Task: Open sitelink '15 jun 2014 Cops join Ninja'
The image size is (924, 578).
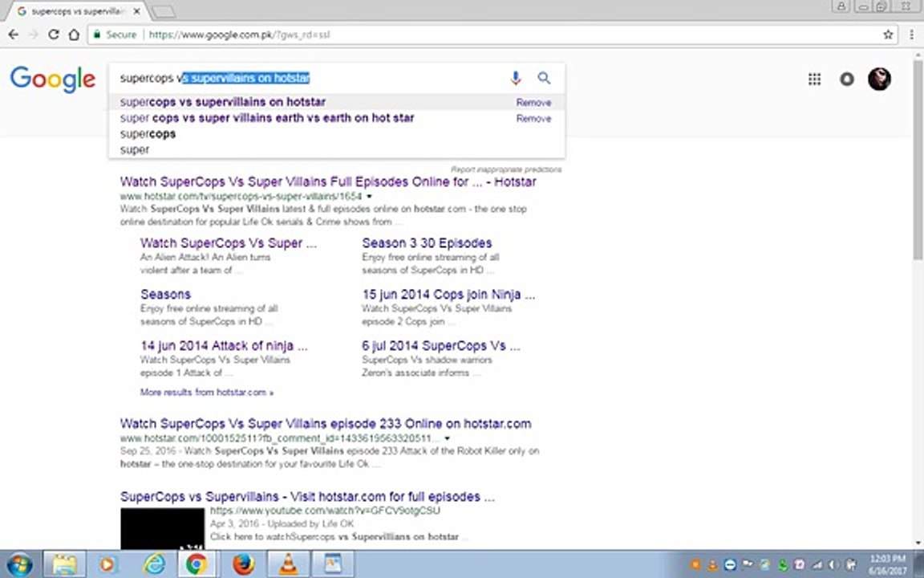Action: tap(448, 295)
